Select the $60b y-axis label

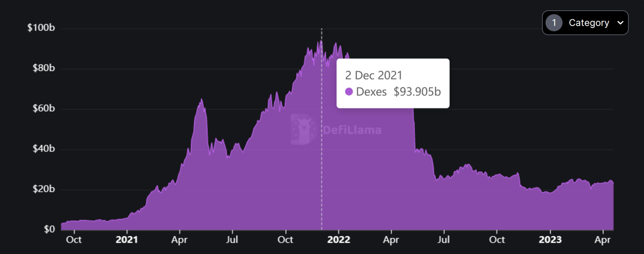[x=44, y=109]
